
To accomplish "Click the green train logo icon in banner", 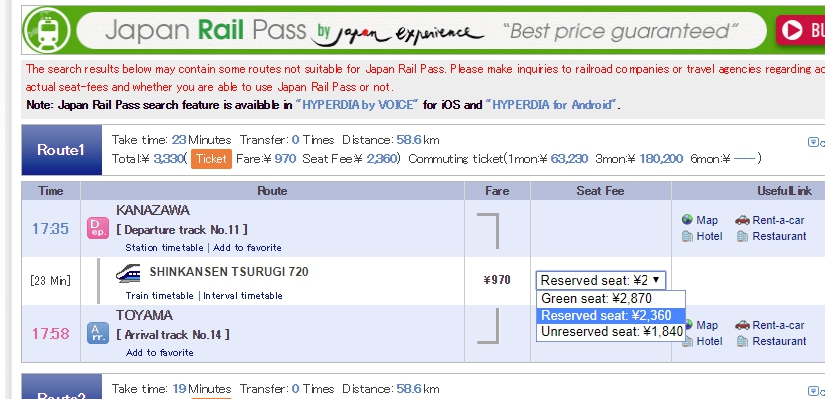I will pyautogui.click(x=46, y=29).
